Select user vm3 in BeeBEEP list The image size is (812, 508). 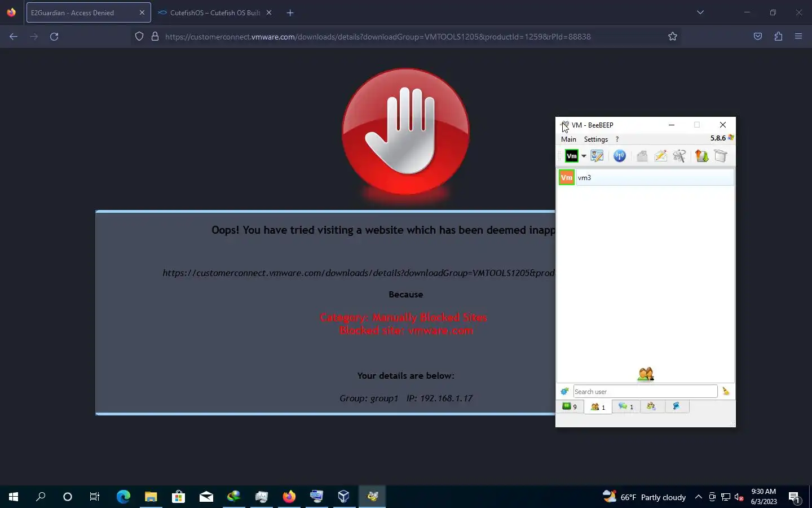pyautogui.click(x=646, y=177)
